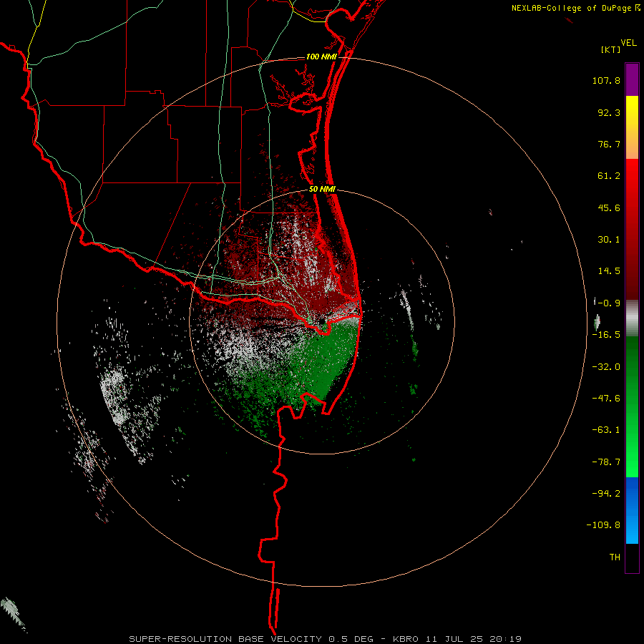Click the 50 NMI range ring label
Screen dimensions: 644x644
click(322, 190)
